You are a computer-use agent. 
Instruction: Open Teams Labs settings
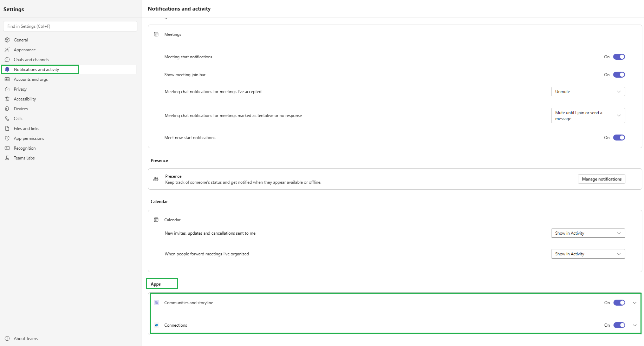point(70,158)
